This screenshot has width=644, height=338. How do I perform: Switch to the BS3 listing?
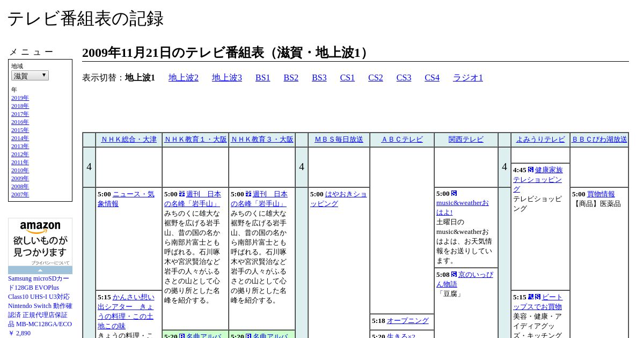coord(319,78)
